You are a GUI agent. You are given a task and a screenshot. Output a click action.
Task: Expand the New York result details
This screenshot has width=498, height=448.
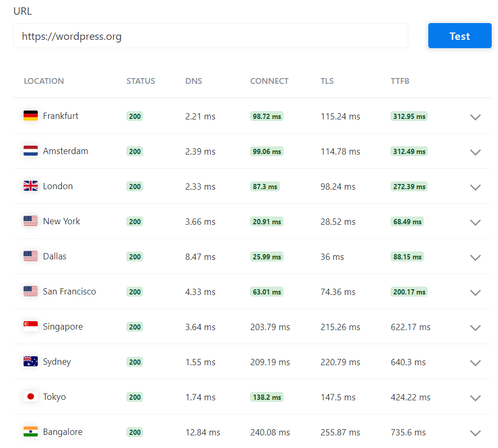(475, 222)
